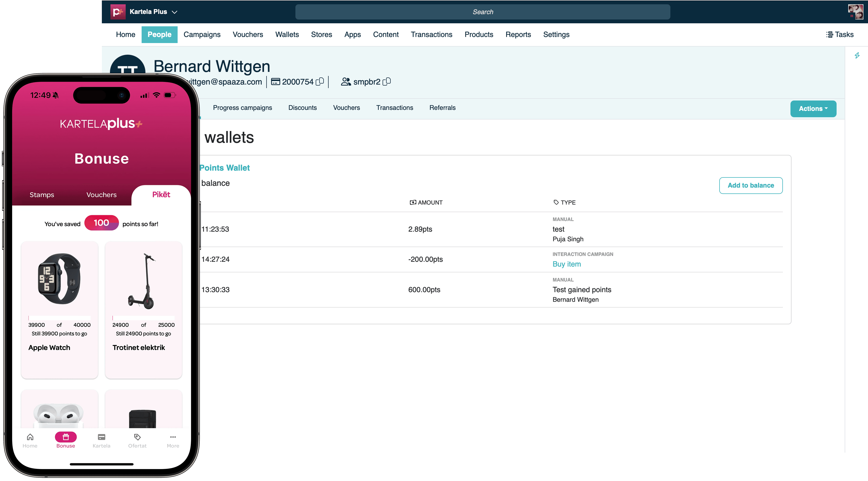Viewport: 868px width, 481px height.
Task: Tap the Home icon in phone bottom bar
Action: click(x=30, y=436)
